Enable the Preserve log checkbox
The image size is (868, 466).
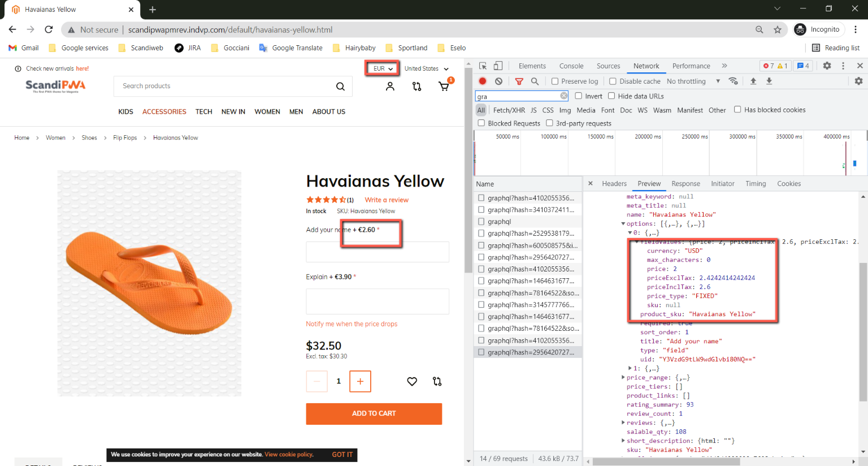coord(555,81)
